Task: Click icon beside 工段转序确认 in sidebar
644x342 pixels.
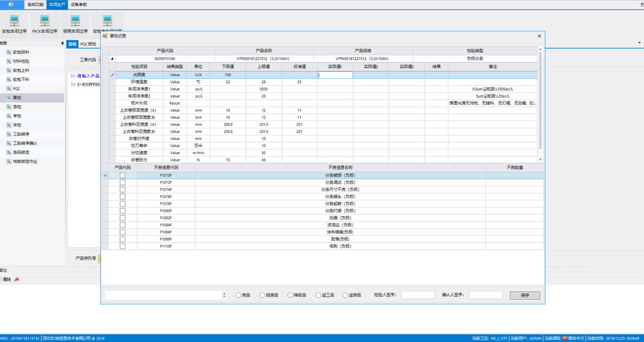Action: tap(9, 143)
